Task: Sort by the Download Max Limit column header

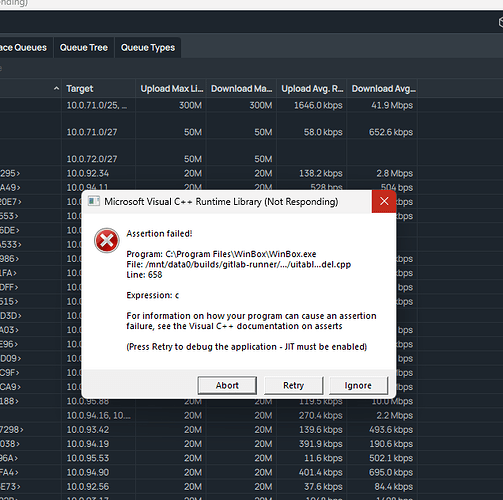Action: tap(242, 89)
